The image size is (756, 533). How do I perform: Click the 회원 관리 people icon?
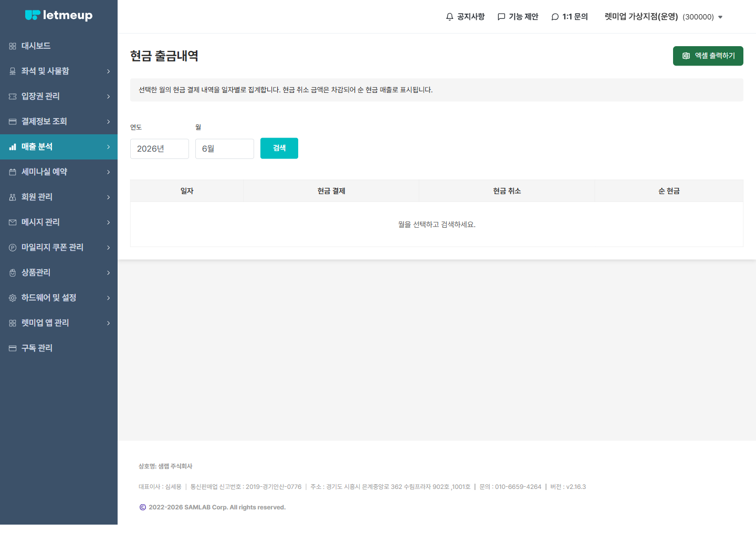coord(13,197)
